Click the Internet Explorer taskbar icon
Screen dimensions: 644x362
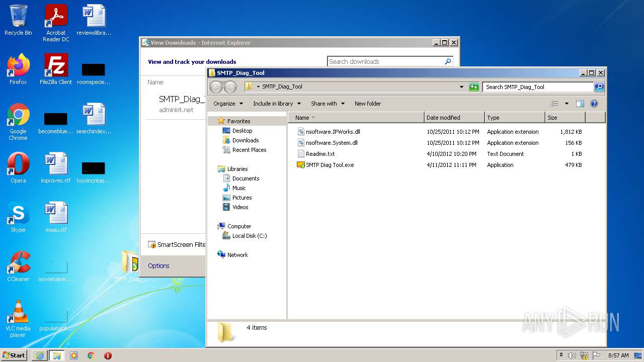(x=40, y=355)
